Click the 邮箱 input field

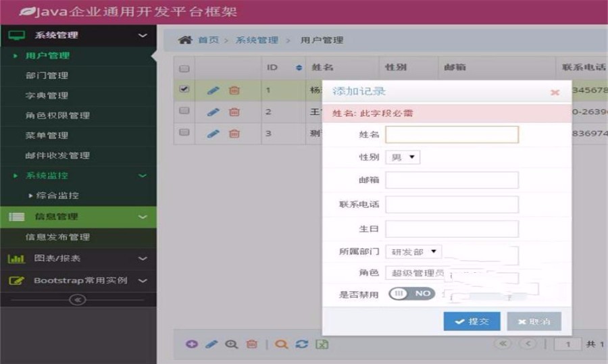pos(452,180)
